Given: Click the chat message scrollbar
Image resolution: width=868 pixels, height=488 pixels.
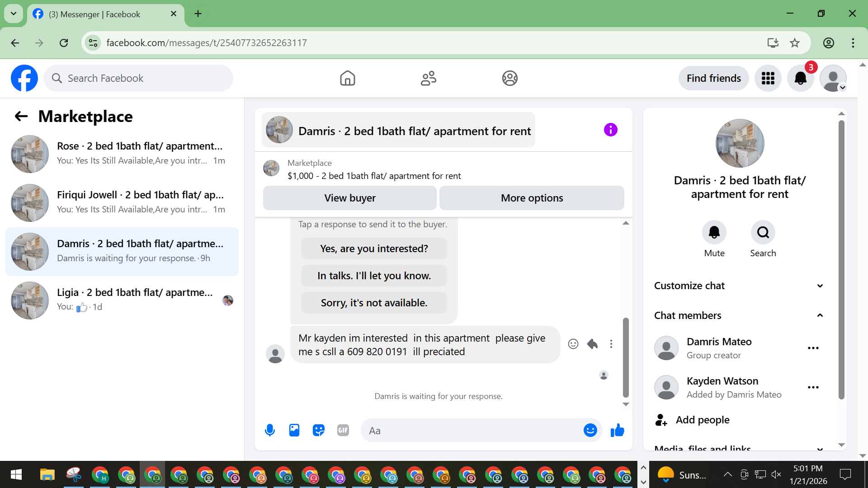Looking at the screenshot, I should [626, 357].
